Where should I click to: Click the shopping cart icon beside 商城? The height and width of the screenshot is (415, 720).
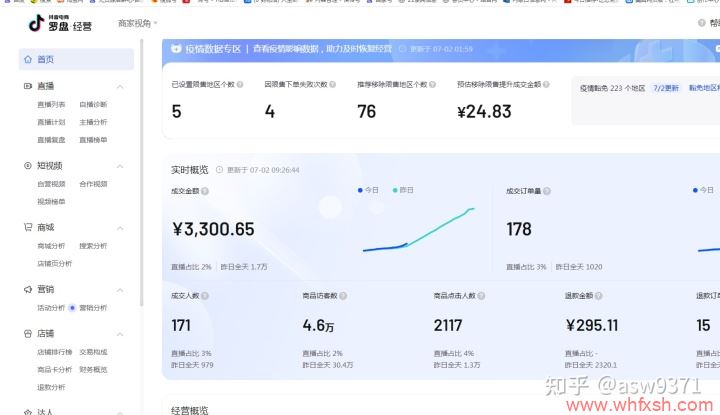[28, 227]
